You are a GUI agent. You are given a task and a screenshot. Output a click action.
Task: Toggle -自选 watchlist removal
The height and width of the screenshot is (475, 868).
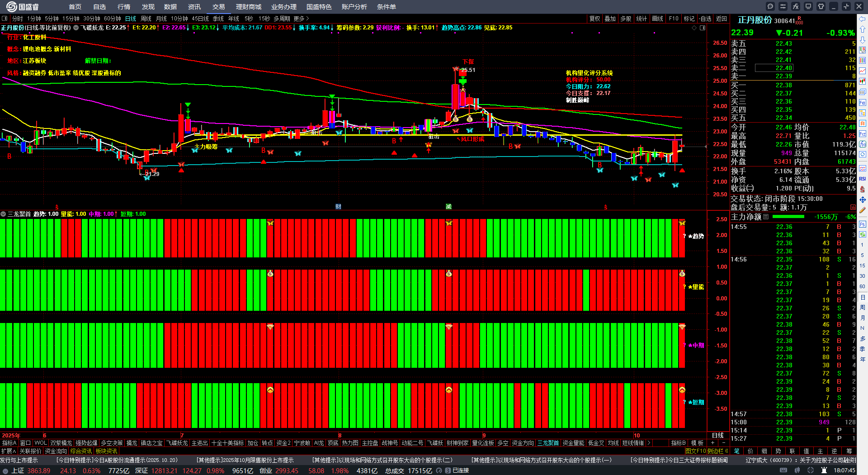pos(705,19)
